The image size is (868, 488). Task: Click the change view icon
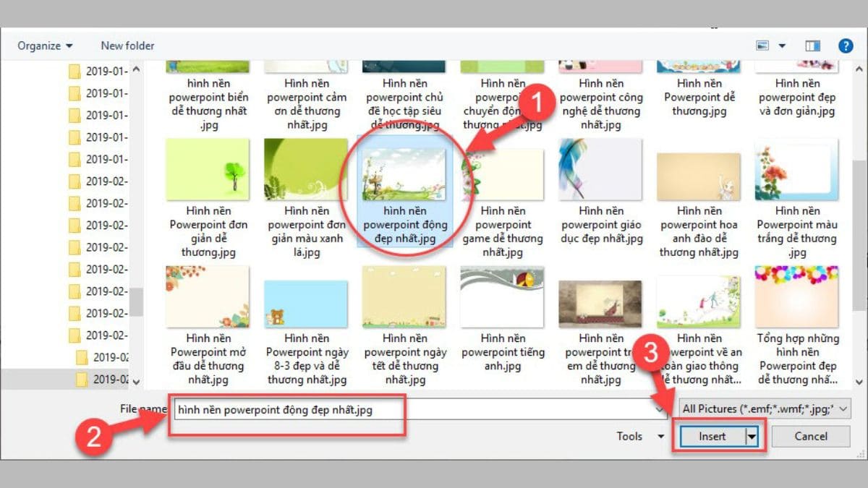tap(762, 46)
